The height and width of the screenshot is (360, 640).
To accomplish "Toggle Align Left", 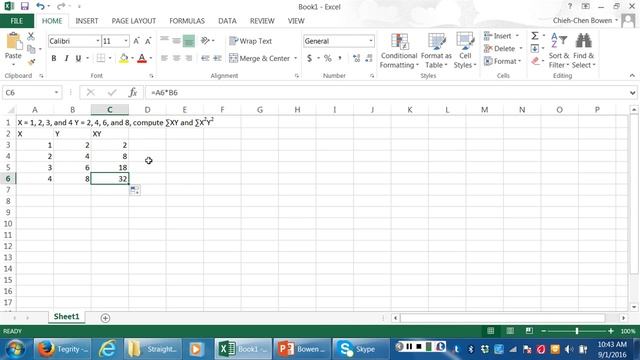I will [164, 58].
